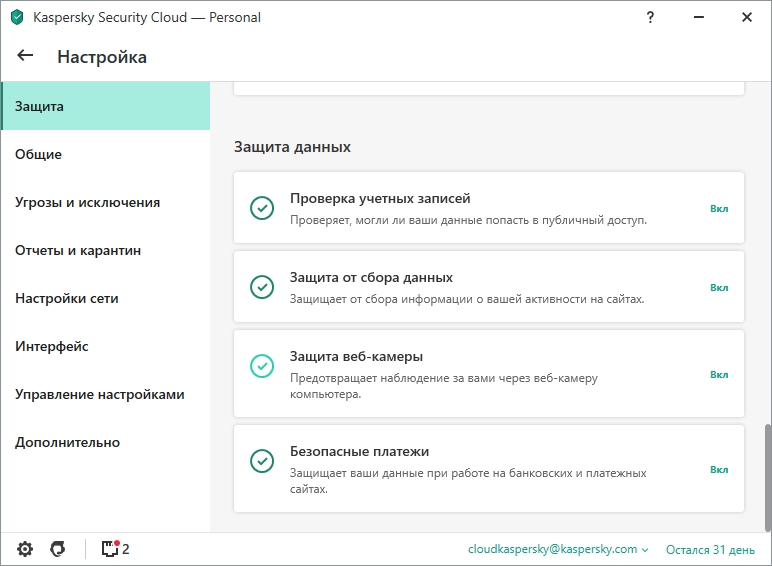Open Настройки сети section
The image size is (772, 566).
click(105, 298)
